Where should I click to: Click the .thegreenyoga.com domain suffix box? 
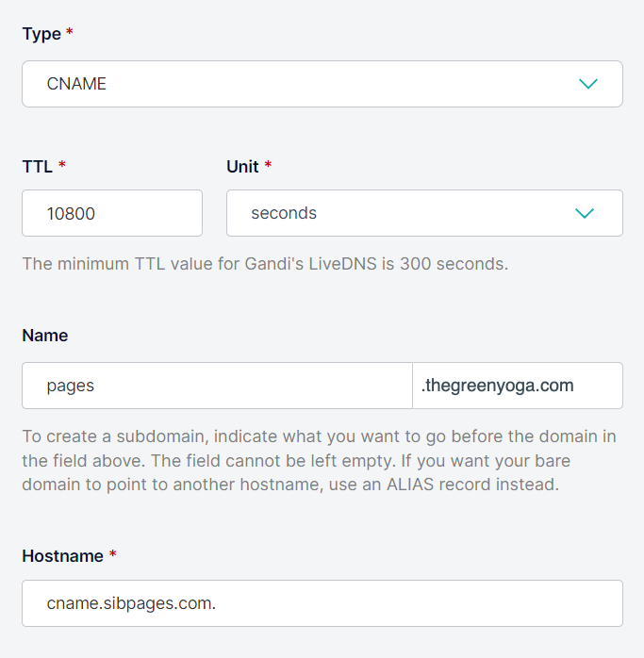tap(517, 386)
